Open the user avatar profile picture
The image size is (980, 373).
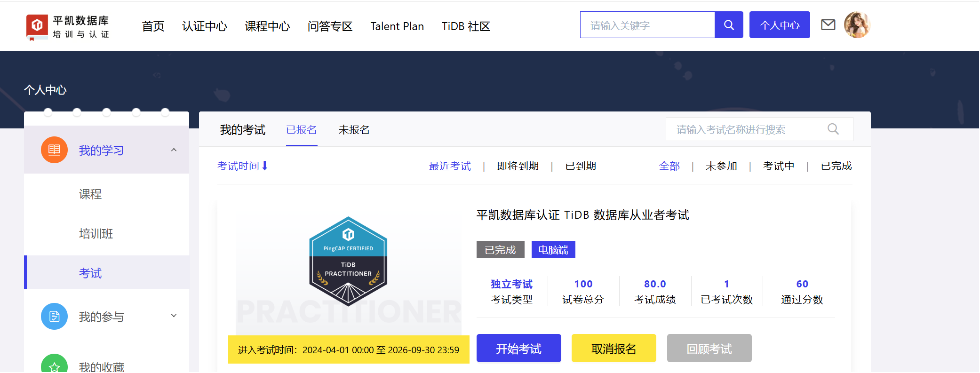click(x=857, y=24)
